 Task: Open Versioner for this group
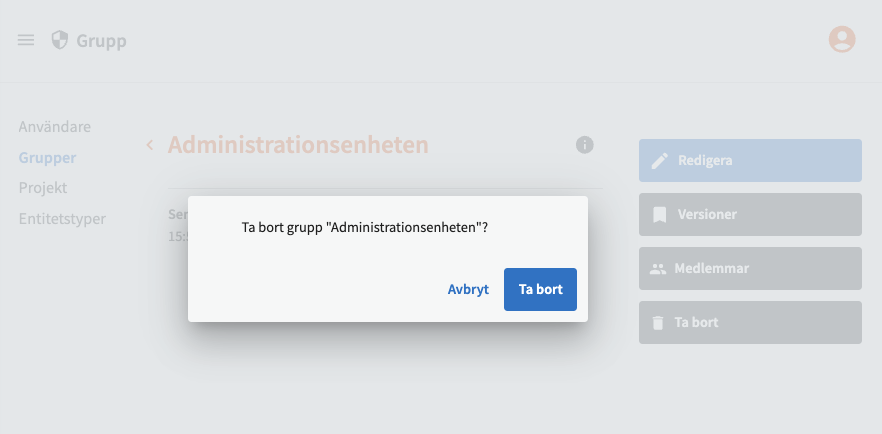750,214
